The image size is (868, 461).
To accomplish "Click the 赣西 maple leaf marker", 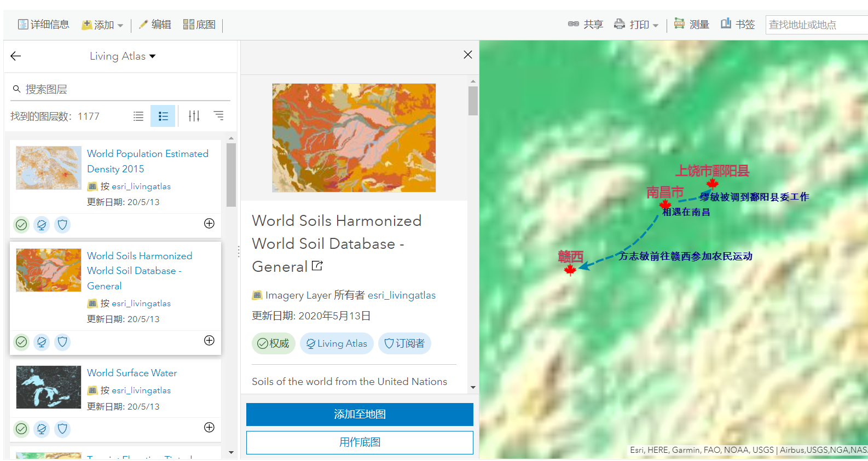I will pyautogui.click(x=570, y=270).
